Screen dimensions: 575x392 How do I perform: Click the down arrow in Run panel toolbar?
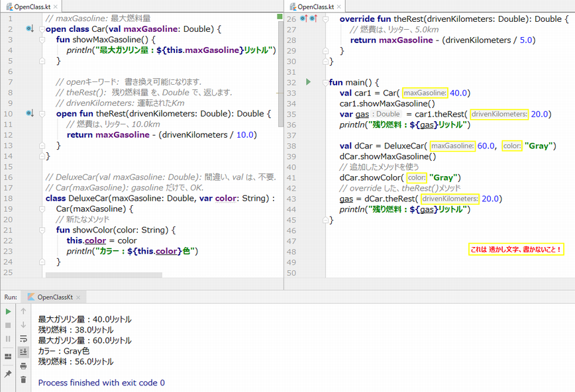point(23,325)
